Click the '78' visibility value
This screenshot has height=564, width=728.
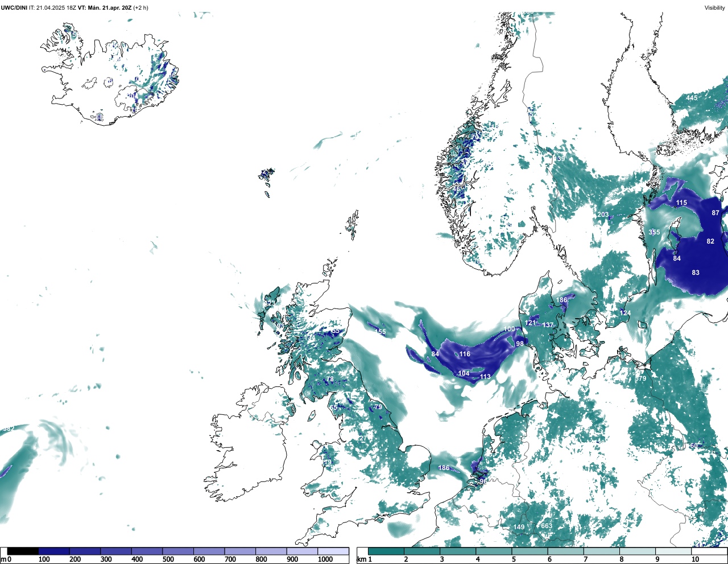pos(330,379)
